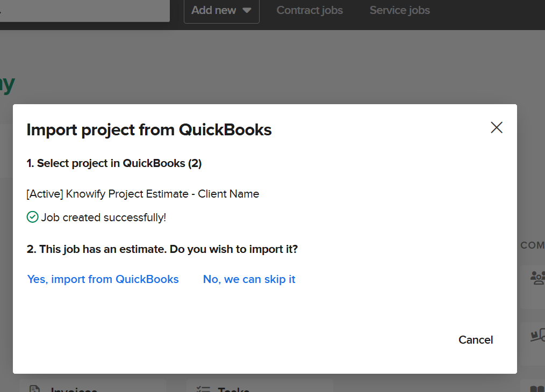Open the Service jobs menu item

point(399,10)
